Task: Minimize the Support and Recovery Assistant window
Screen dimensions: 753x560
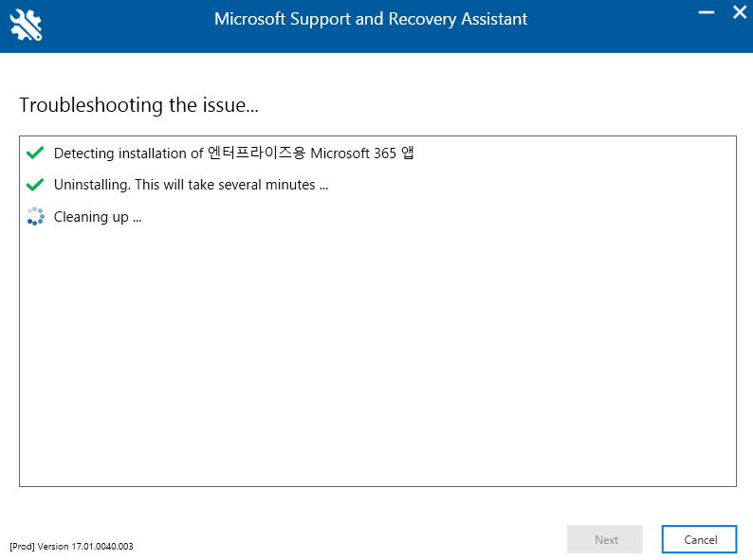Action: 706,12
